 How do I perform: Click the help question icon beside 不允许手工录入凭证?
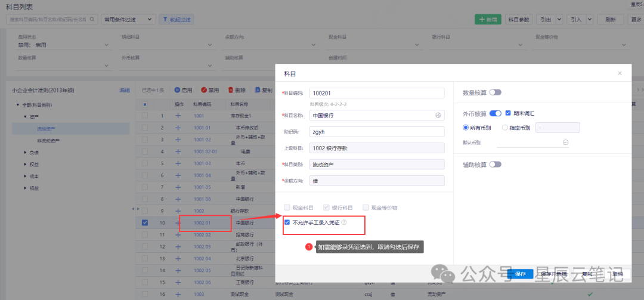click(x=344, y=222)
